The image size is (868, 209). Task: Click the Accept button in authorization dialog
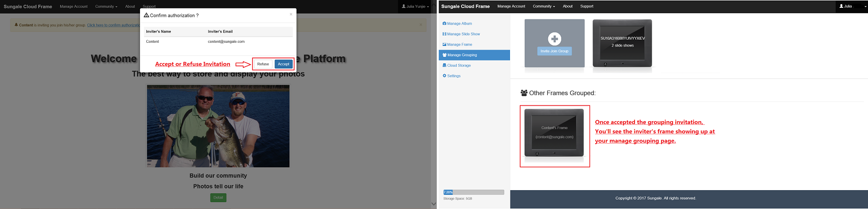(x=284, y=64)
